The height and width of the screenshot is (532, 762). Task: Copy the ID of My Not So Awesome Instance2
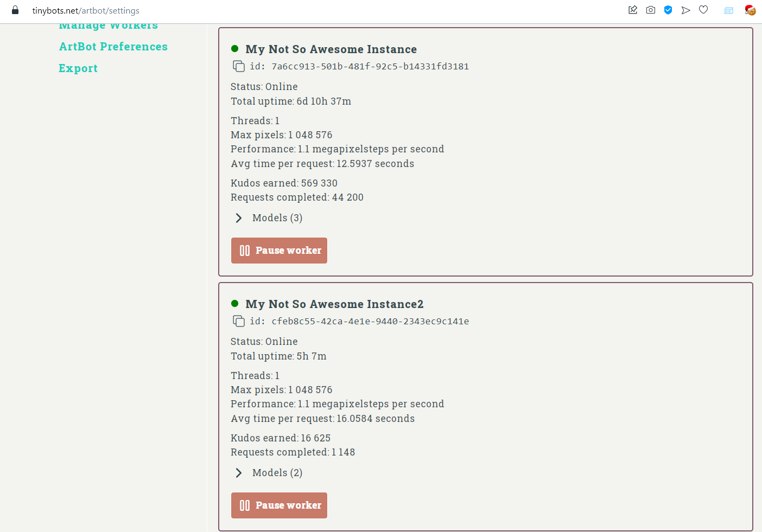pyautogui.click(x=239, y=321)
